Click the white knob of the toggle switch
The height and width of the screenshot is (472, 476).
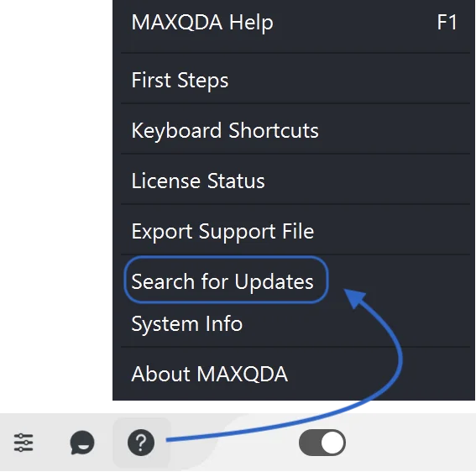coord(332,443)
